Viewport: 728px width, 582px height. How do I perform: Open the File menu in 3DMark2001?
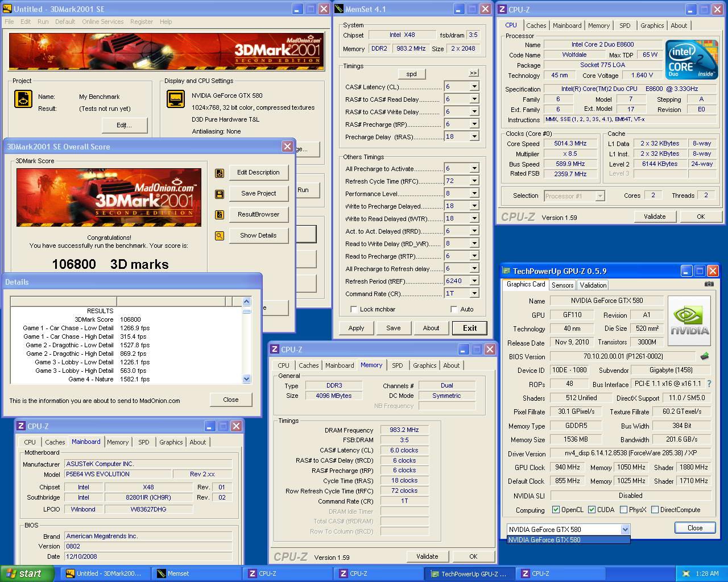point(9,22)
